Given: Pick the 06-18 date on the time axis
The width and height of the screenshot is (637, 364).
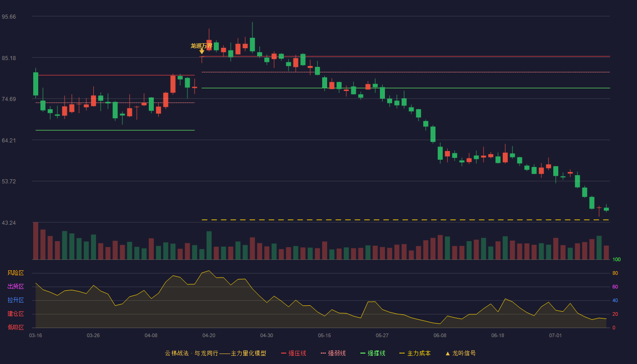Looking at the screenshot, I should [498, 335].
